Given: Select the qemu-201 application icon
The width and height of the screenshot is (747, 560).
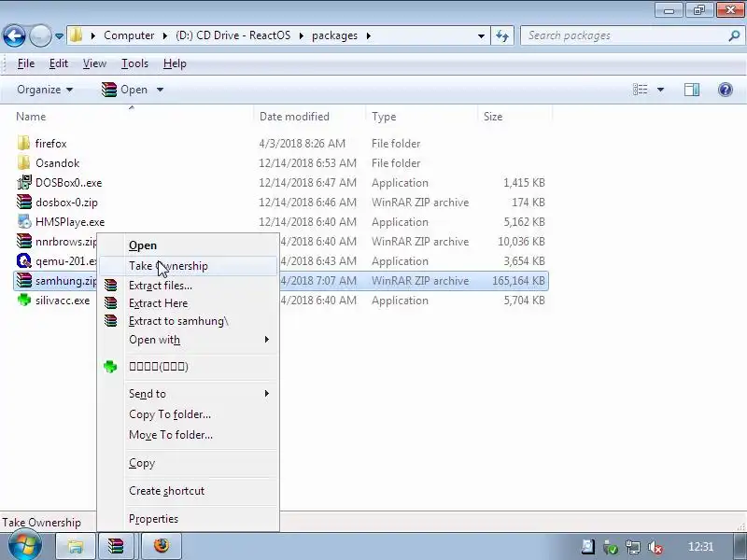Looking at the screenshot, I should point(24,261).
